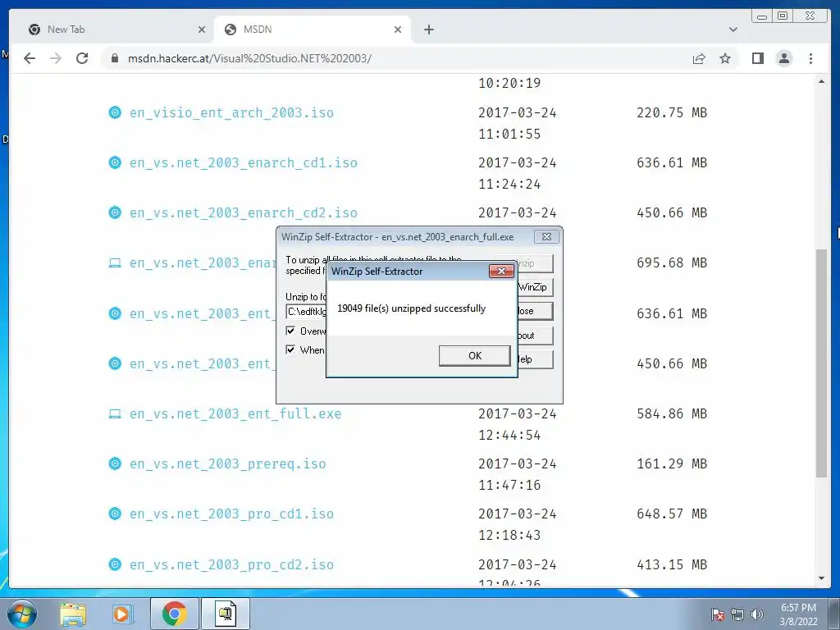The width and height of the screenshot is (840, 630).
Task: Click OK in the unzipped successfully dialog
Action: (x=475, y=356)
